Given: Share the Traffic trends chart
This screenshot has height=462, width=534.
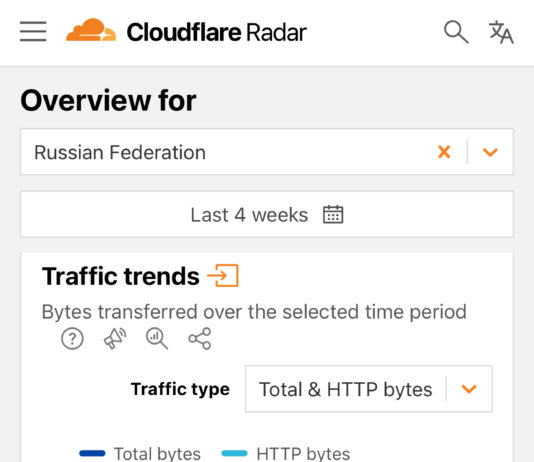Looking at the screenshot, I should pyautogui.click(x=200, y=338).
